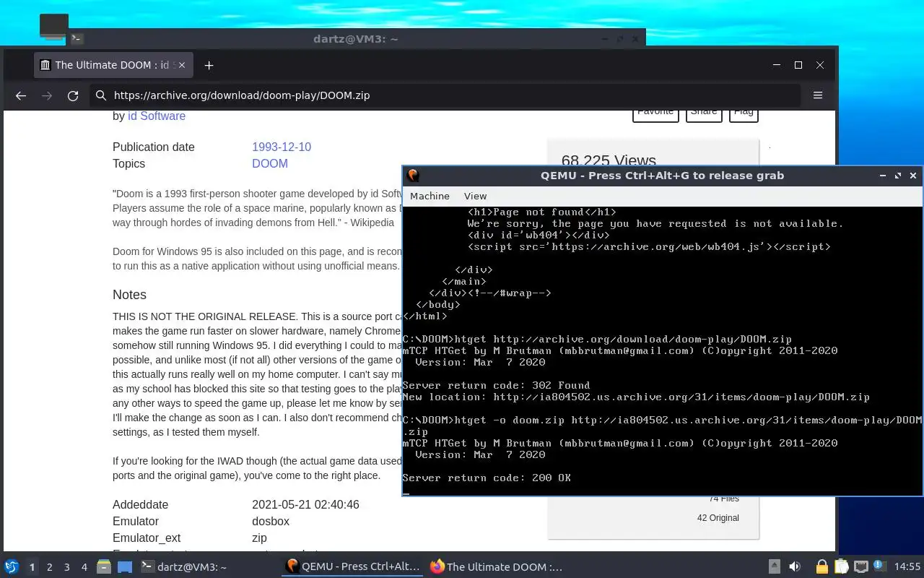The image size is (924, 578).
Task: Open the browser hamburger menu
Action: click(x=818, y=95)
